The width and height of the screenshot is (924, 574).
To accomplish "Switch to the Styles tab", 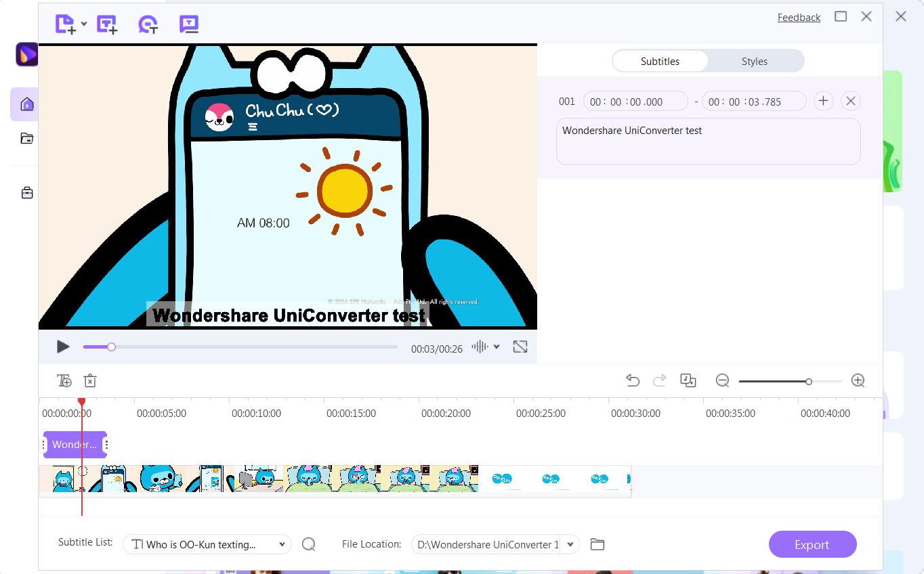I will click(754, 61).
